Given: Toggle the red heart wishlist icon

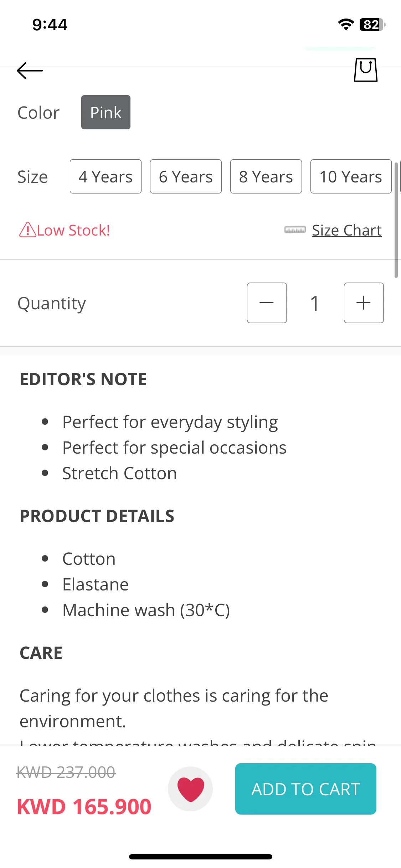Looking at the screenshot, I should pyautogui.click(x=191, y=789).
